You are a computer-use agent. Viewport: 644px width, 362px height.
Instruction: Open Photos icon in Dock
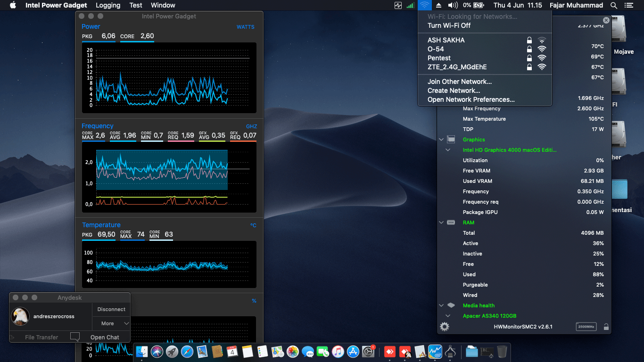(x=293, y=352)
